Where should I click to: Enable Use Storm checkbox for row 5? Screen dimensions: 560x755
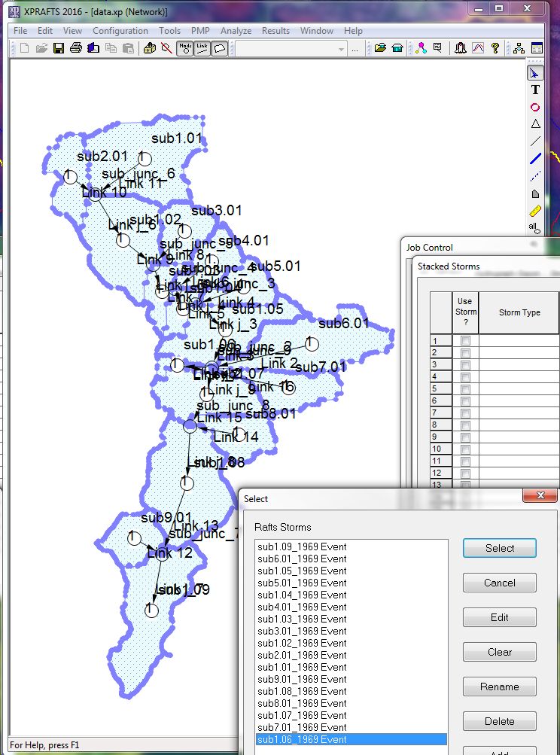click(465, 388)
